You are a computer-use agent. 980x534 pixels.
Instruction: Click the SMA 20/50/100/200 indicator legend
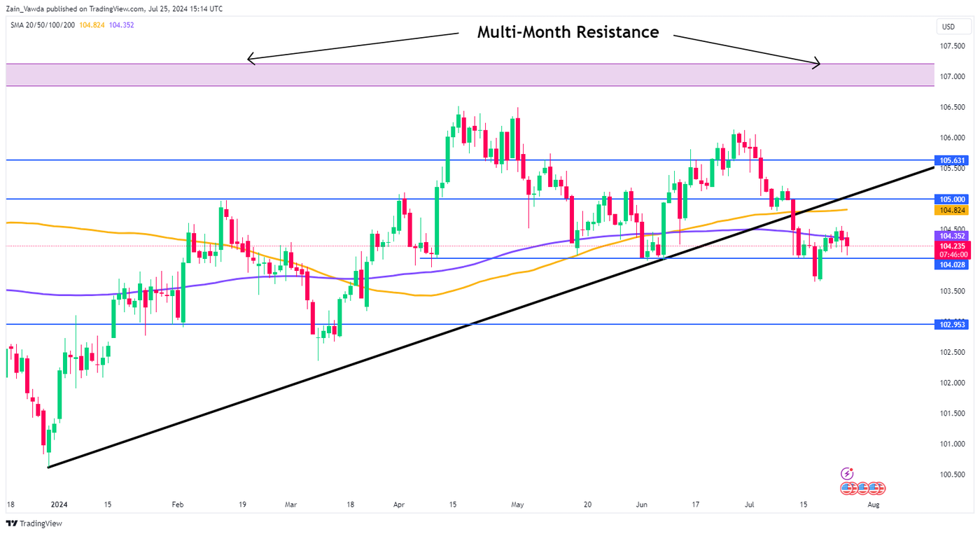pos(43,25)
